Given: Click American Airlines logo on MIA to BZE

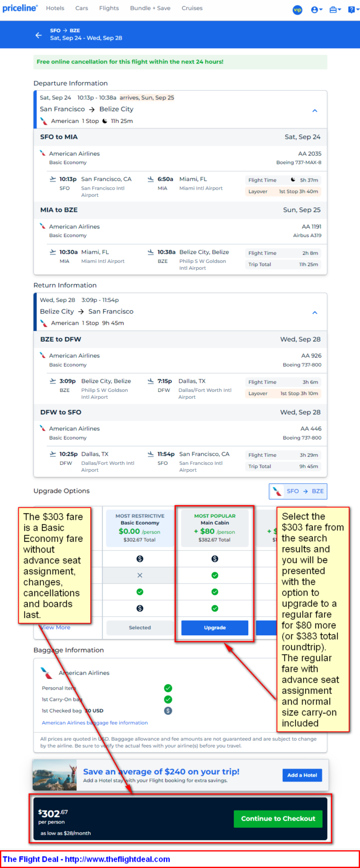Looking at the screenshot, I should click(x=43, y=226).
